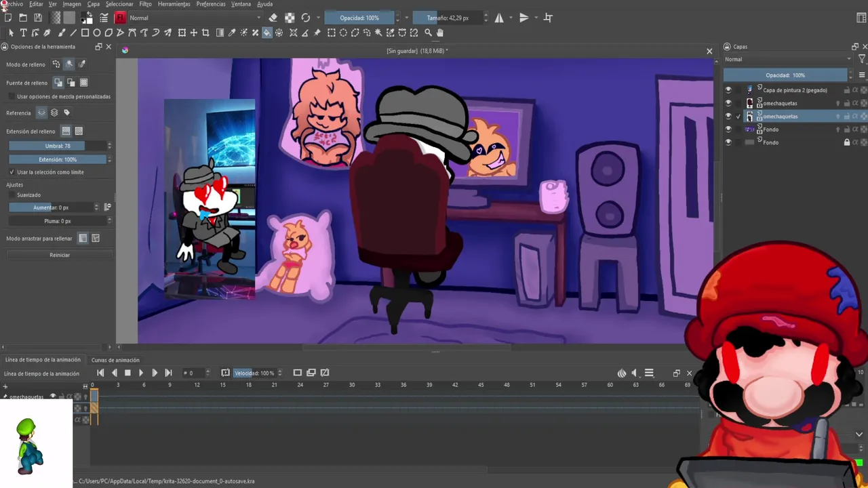Image resolution: width=868 pixels, height=488 pixels.
Task: Open the layer blending mode dropdown
Action: point(788,60)
